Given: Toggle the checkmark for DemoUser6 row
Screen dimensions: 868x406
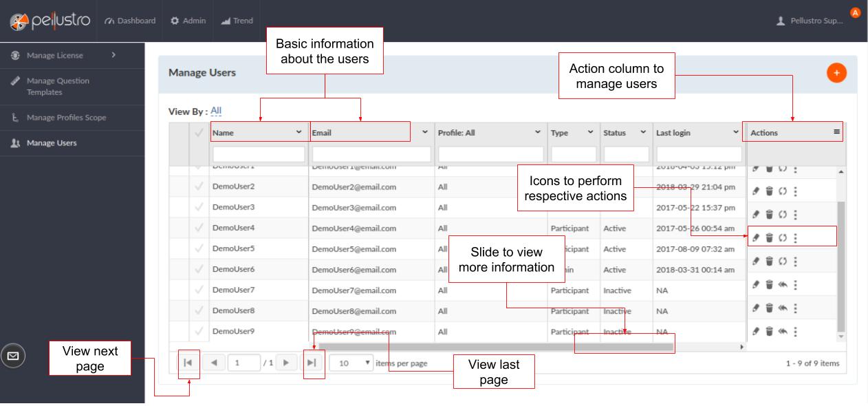Looking at the screenshot, I should coord(199,269).
